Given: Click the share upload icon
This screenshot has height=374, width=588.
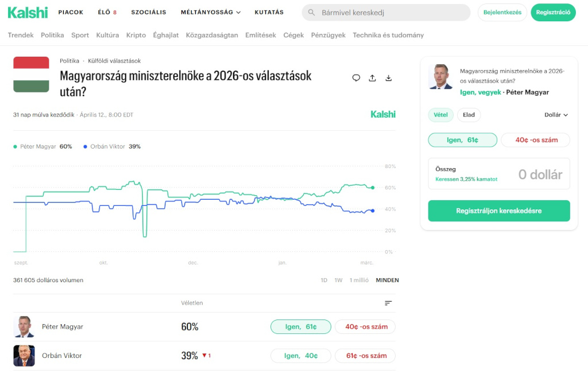Looking at the screenshot, I should (x=372, y=78).
